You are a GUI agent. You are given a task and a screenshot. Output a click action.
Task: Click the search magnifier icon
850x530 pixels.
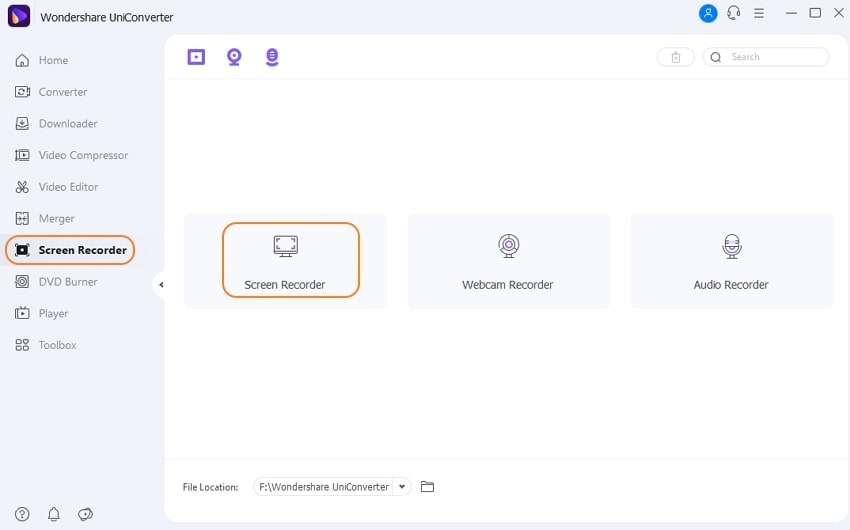[716, 57]
